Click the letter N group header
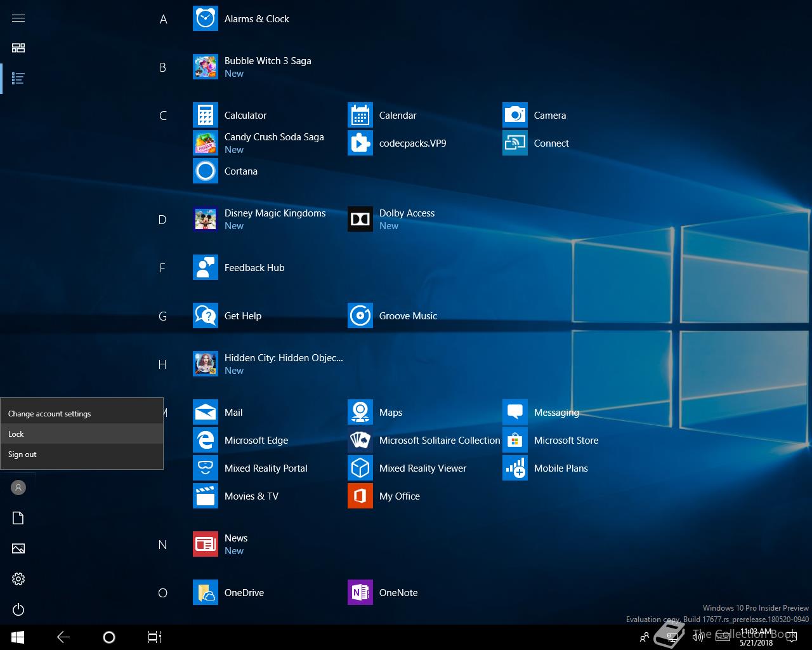 coord(162,545)
